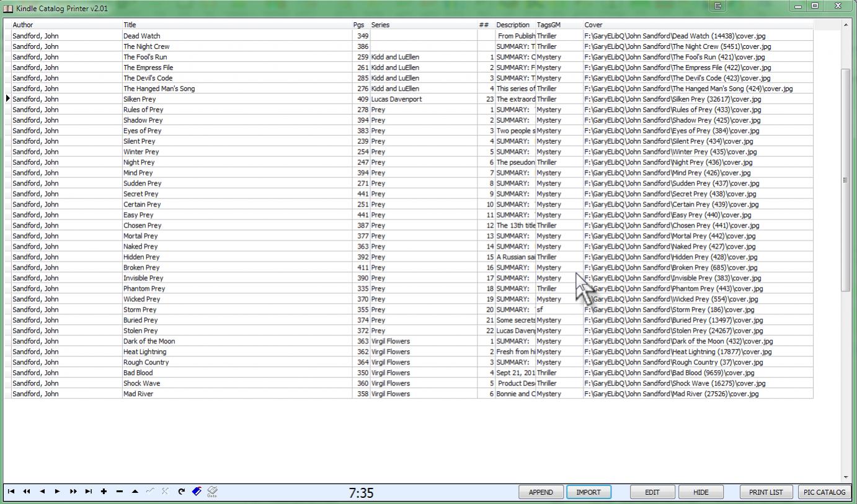Select the 'Heat Lightning' title cell

pos(237,352)
